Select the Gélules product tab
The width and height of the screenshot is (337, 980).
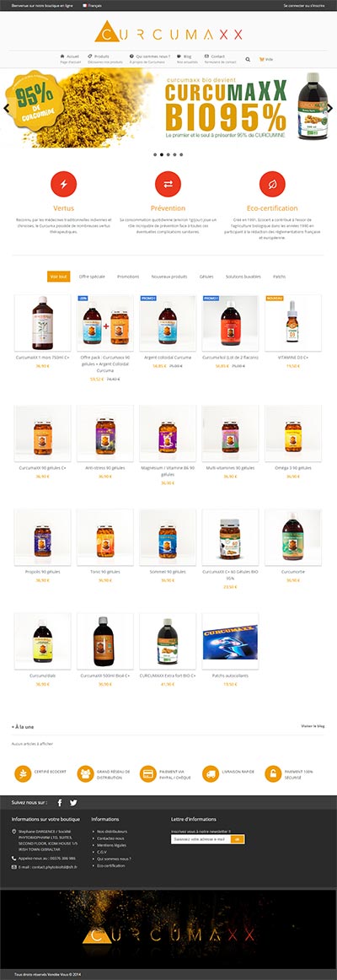[x=206, y=277]
